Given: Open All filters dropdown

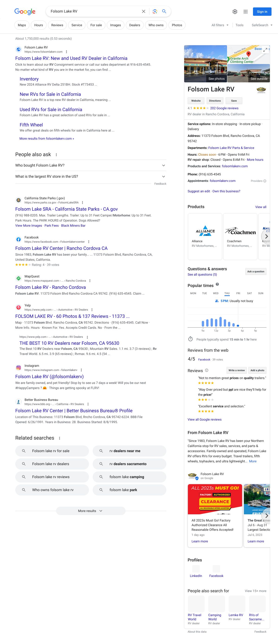Looking at the screenshot, I should [220, 25].
